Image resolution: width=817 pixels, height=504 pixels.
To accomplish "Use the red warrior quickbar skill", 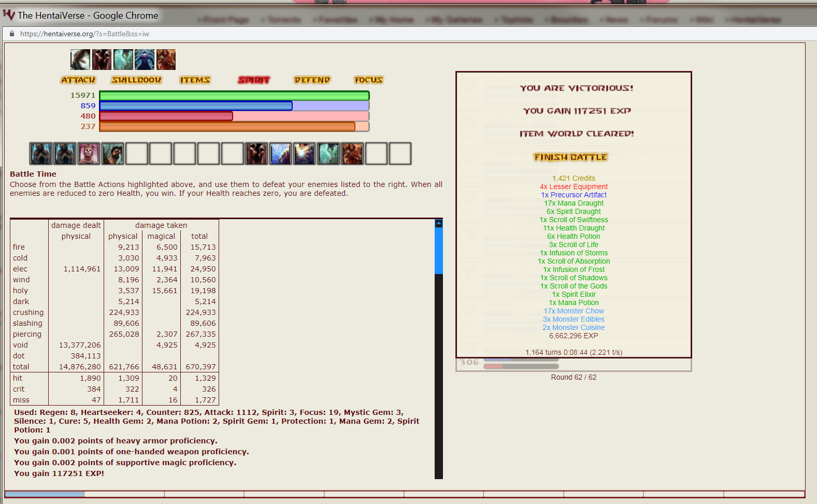I will pos(352,154).
